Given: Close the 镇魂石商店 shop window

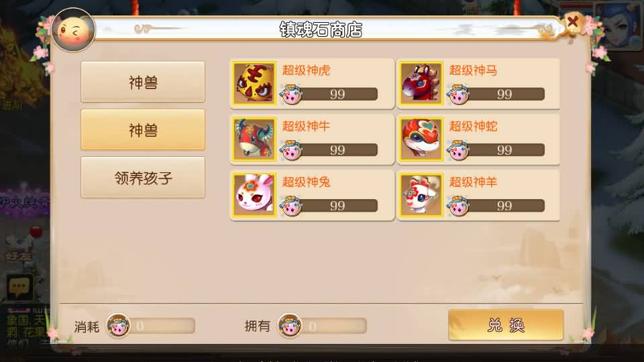Looking at the screenshot, I should coord(572,21).
